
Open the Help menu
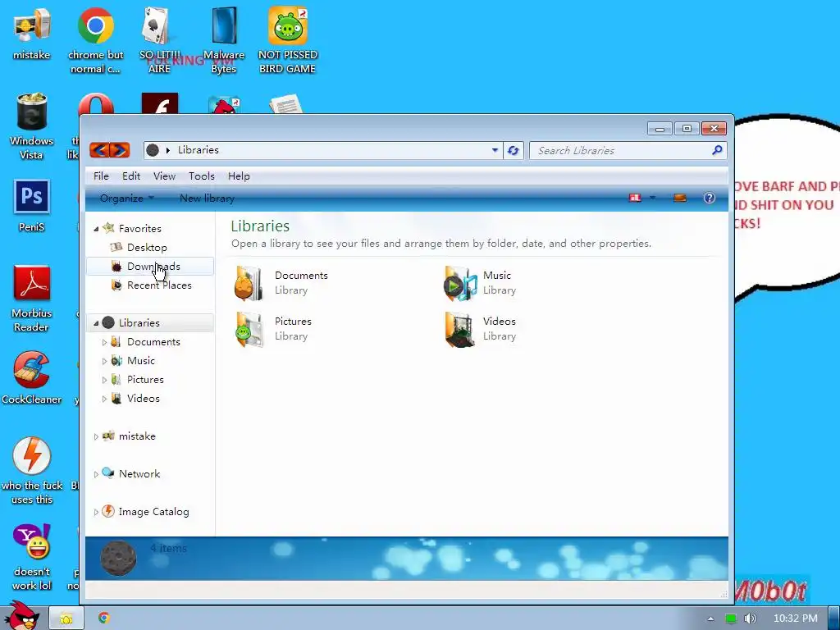(239, 176)
